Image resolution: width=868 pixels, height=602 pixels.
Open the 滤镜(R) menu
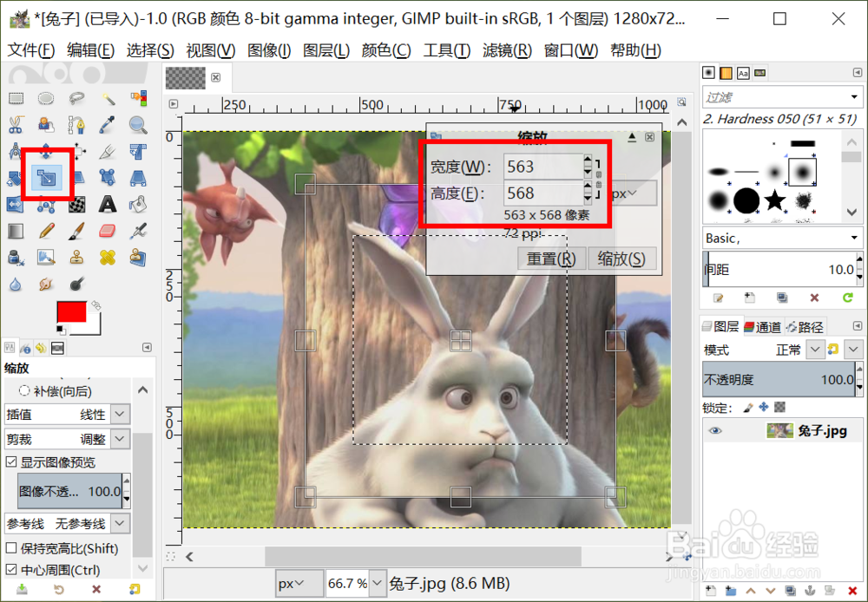[507, 50]
